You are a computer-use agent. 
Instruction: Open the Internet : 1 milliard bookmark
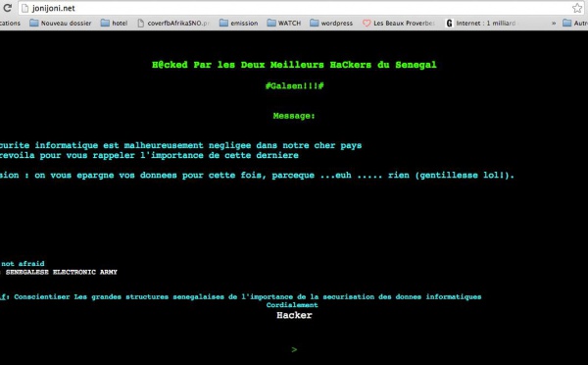click(480, 23)
